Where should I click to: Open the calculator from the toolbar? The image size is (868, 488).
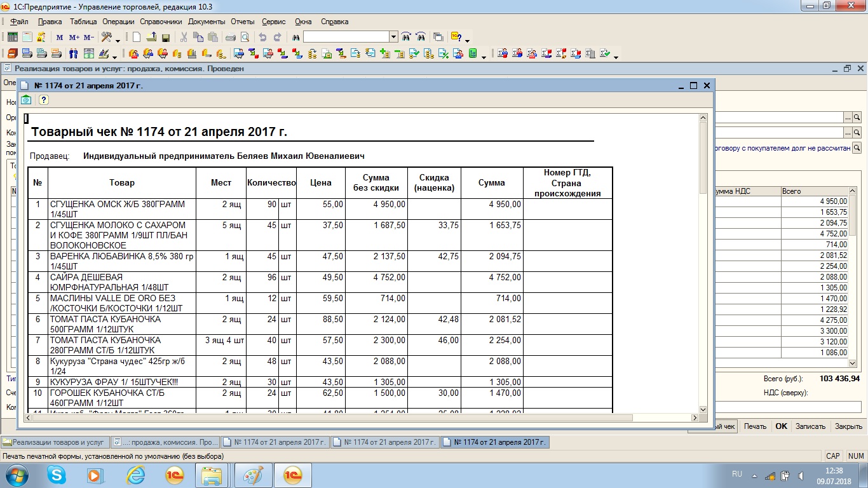[12, 37]
